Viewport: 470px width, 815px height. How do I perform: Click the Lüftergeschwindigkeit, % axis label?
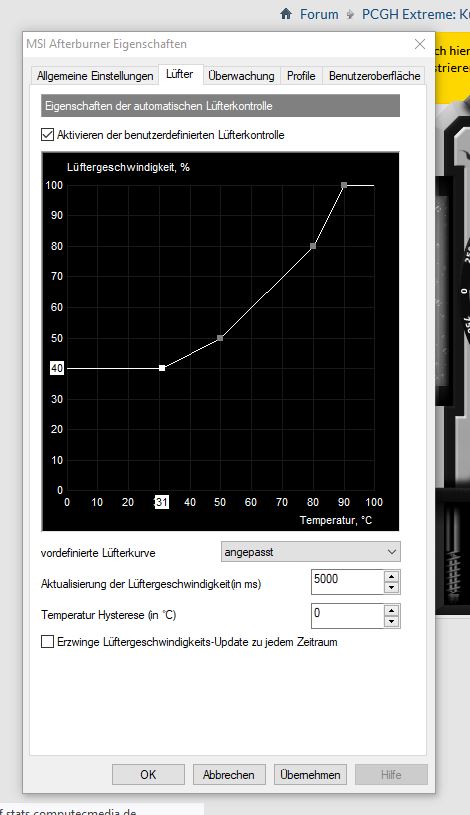128,167
